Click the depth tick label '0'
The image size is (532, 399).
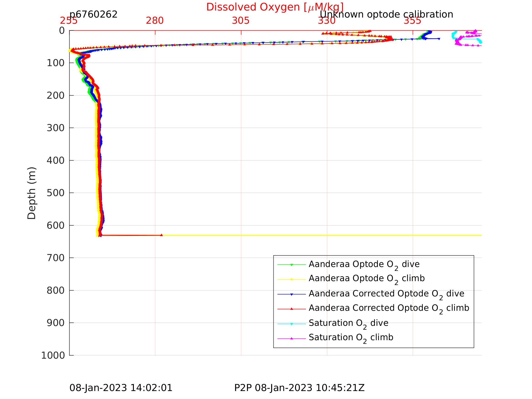62,31
